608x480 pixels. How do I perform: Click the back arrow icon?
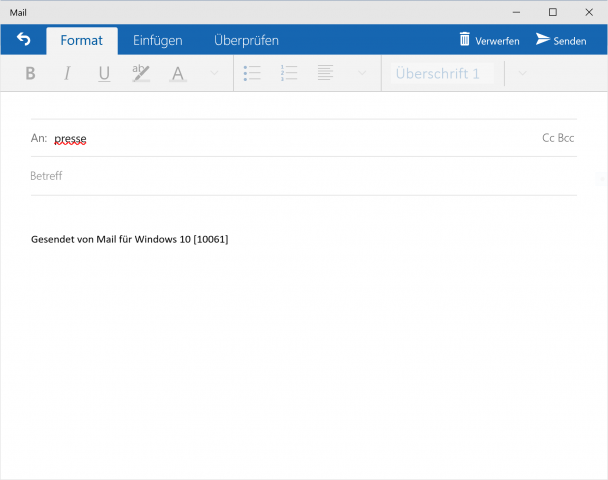[24, 39]
